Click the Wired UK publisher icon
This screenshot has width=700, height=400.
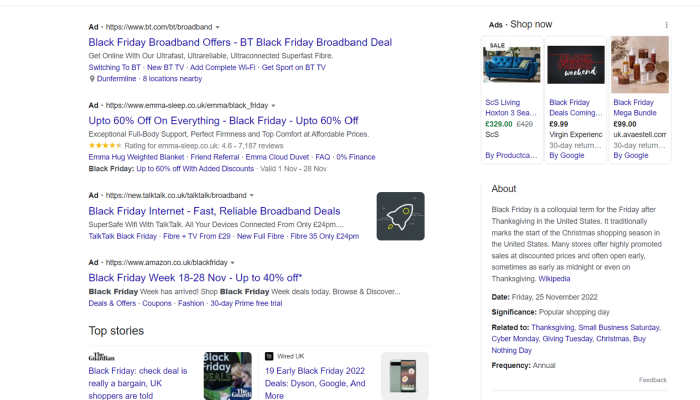coord(269,356)
